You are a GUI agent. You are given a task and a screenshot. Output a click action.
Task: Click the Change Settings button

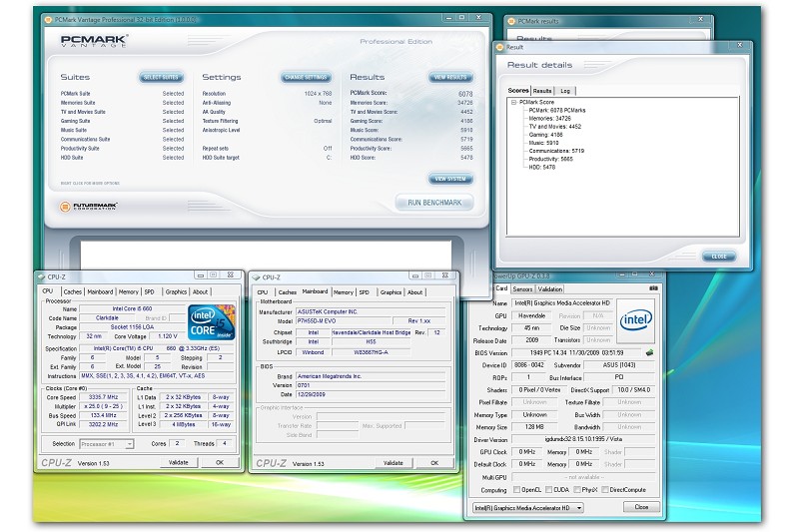(x=306, y=78)
